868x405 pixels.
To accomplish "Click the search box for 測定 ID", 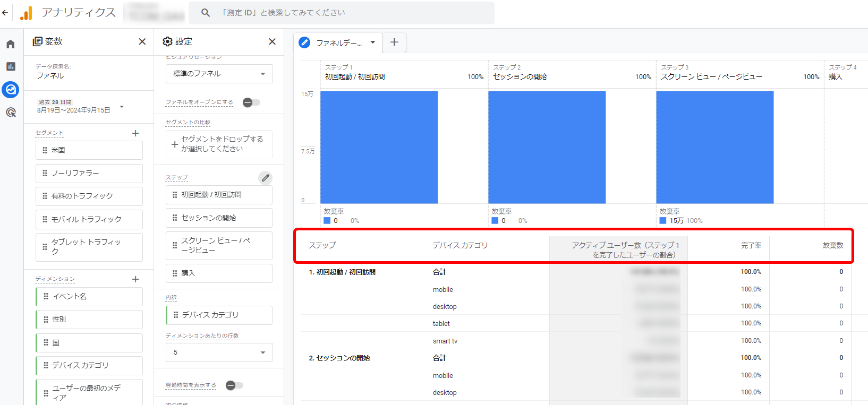I will coord(342,13).
